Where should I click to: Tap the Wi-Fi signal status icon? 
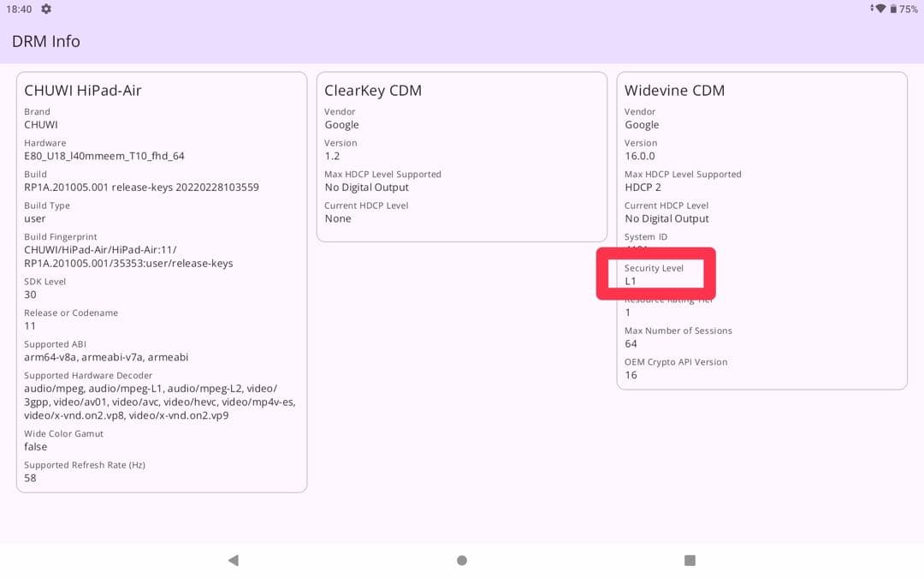point(880,9)
